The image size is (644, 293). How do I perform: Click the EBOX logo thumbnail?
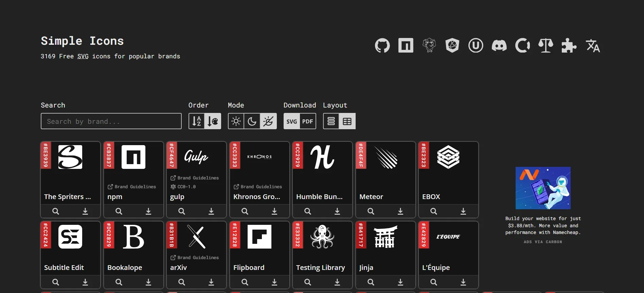(x=448, y=157)
